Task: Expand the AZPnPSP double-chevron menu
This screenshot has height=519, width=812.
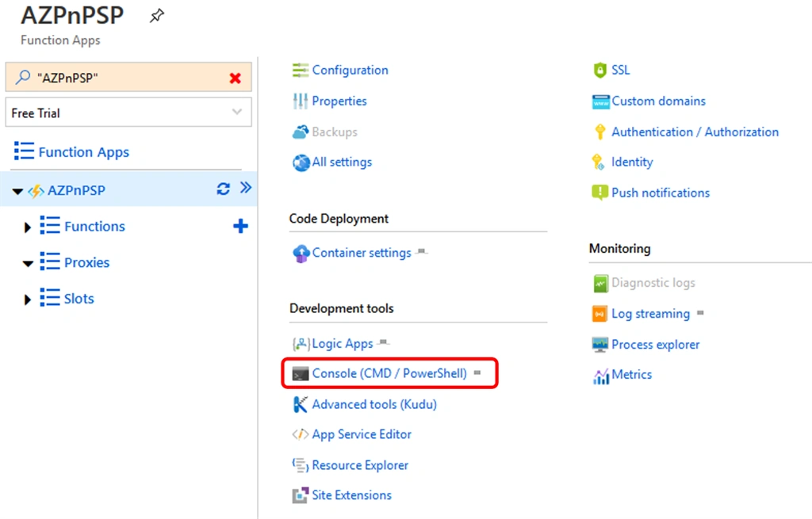Action: (246, 187)
